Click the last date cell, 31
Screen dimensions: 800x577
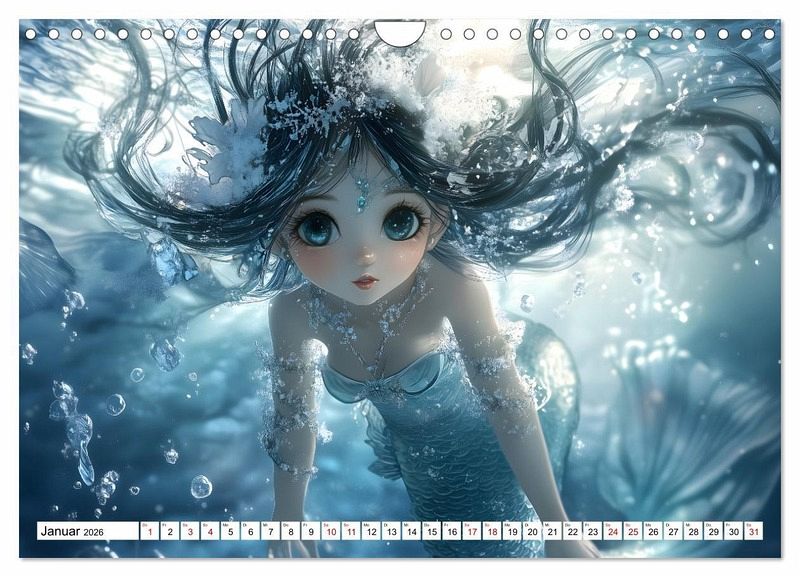click(x=754, y=532)
